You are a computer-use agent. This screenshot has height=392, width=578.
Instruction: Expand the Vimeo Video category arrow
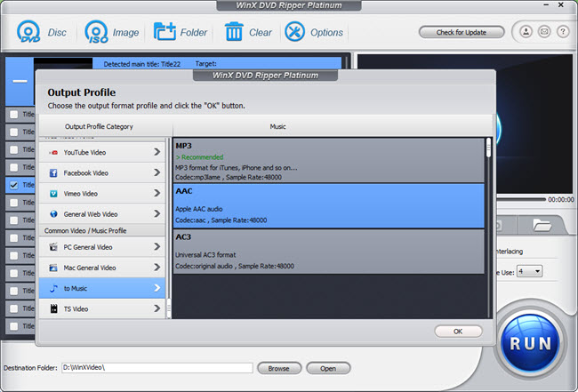click(x=157, y=193)
